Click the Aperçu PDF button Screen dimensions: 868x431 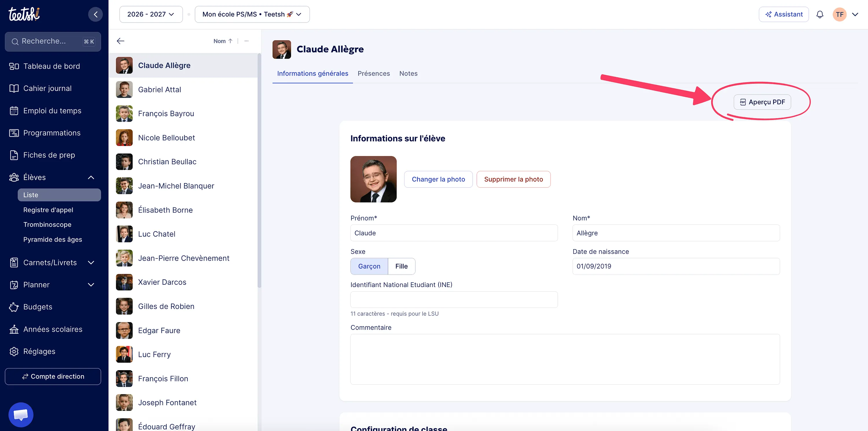762,102
